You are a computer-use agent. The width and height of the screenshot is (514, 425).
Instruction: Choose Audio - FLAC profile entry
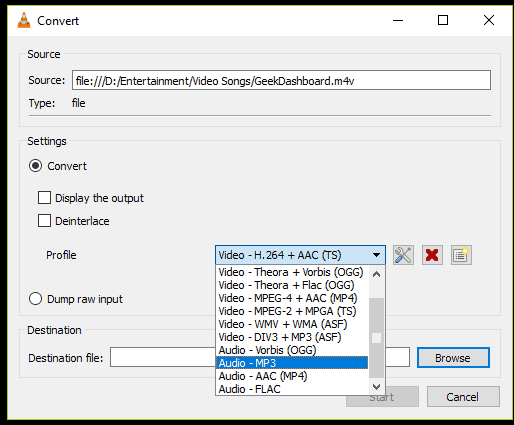pos(292,389)
